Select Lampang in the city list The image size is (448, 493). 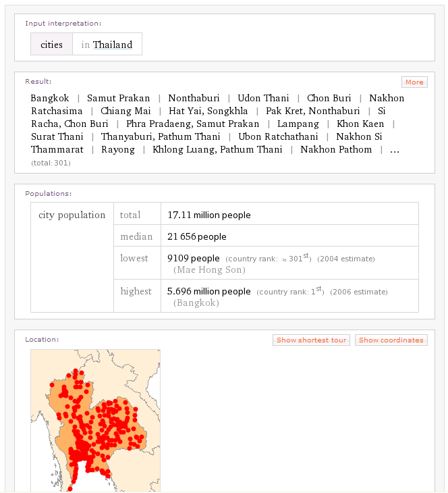click(x=298, y=124)
